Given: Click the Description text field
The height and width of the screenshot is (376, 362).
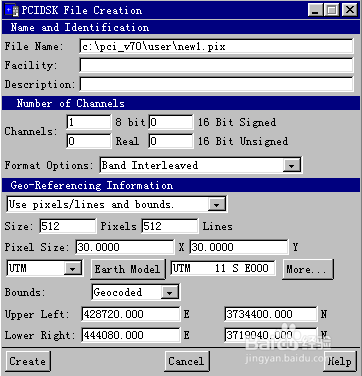Looking at the screenshot, I should (216, 84).
